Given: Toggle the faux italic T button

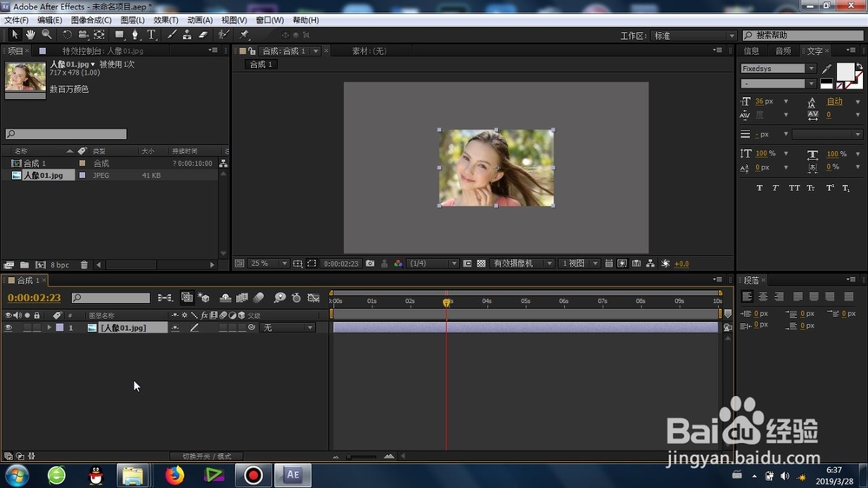Looking at the screenshot, I should [x=775, y=188].
